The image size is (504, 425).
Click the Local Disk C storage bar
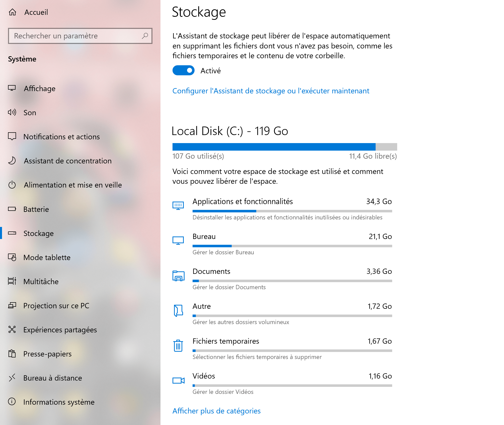pyautogui.click(x=285, y=146)
